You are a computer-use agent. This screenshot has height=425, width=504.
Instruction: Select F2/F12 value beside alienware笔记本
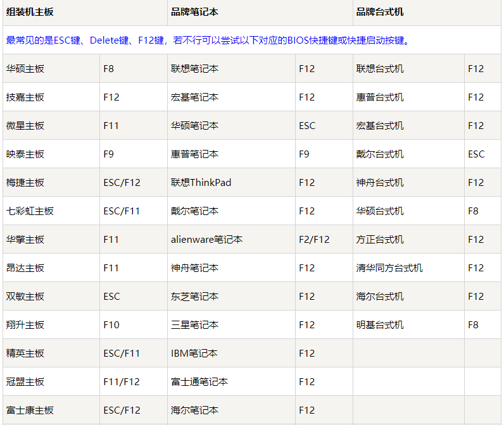click(314, 240)
